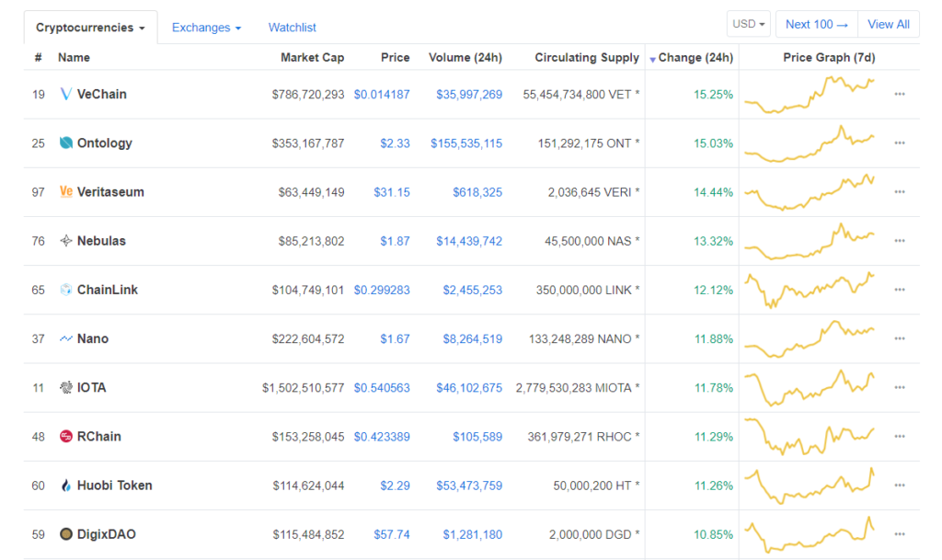Open DigixDAO 7-day price graph
This screenshot has height=560, width=942.
click(x=810, y=534)
